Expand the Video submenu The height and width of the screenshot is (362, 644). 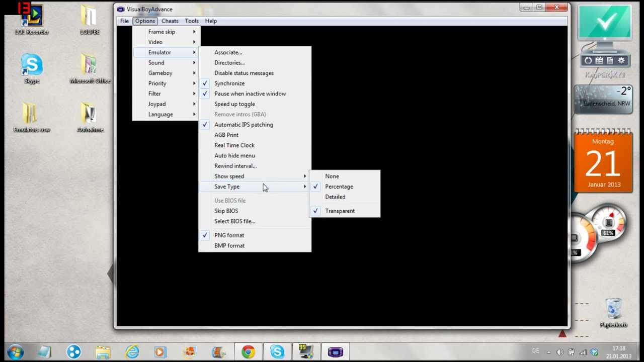[166, 42]
